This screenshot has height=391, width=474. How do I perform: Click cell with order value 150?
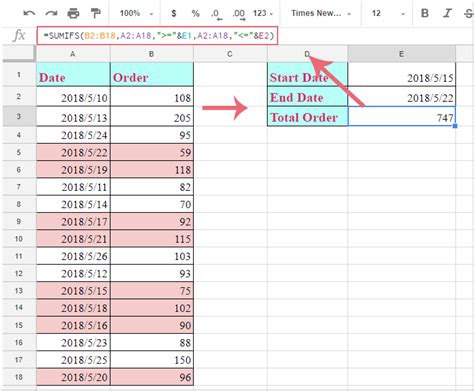pyautogui.click(x=152, y=360)
